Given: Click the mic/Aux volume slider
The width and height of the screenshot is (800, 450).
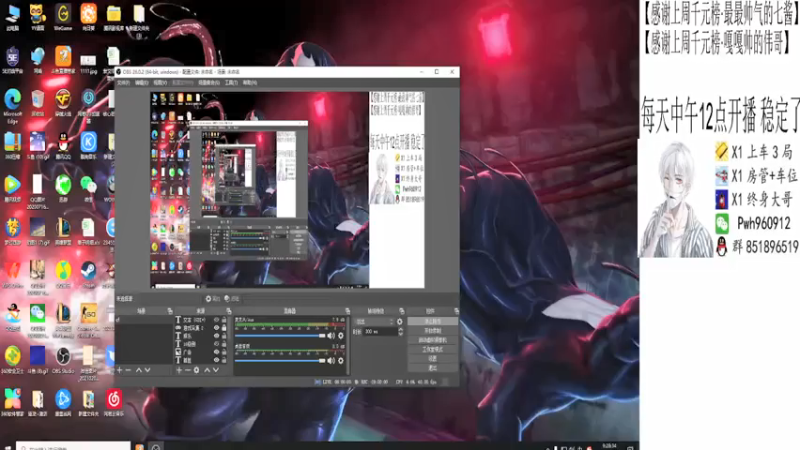Looking at the screenshot, I should pyautogui.click(x=280, y=336).
